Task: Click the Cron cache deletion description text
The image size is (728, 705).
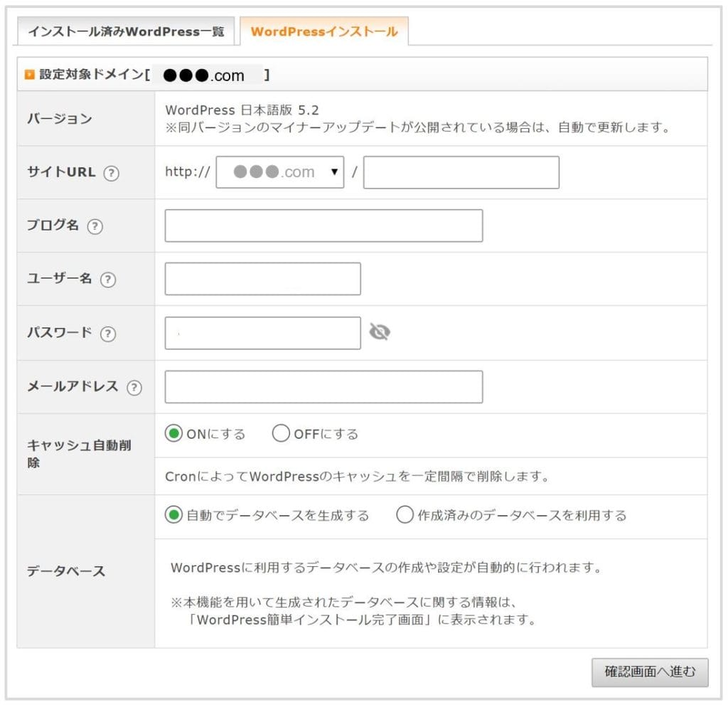Action: pos(357,477)
